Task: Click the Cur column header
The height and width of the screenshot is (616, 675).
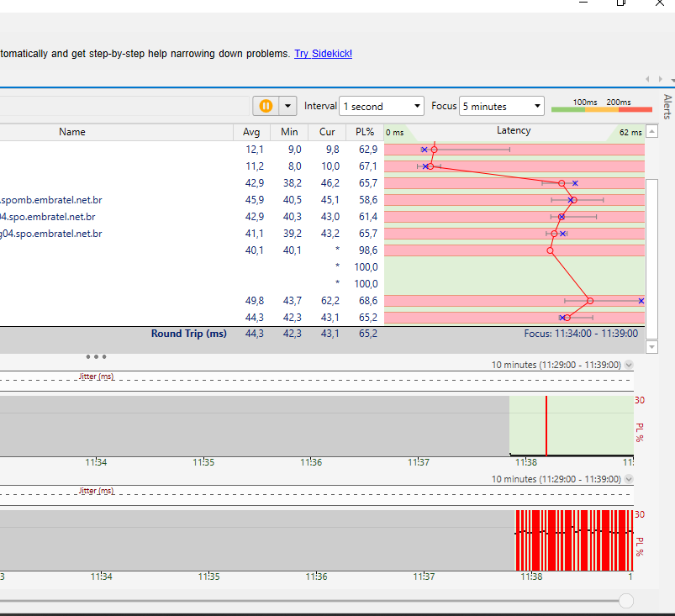Action: coord(327,132)
